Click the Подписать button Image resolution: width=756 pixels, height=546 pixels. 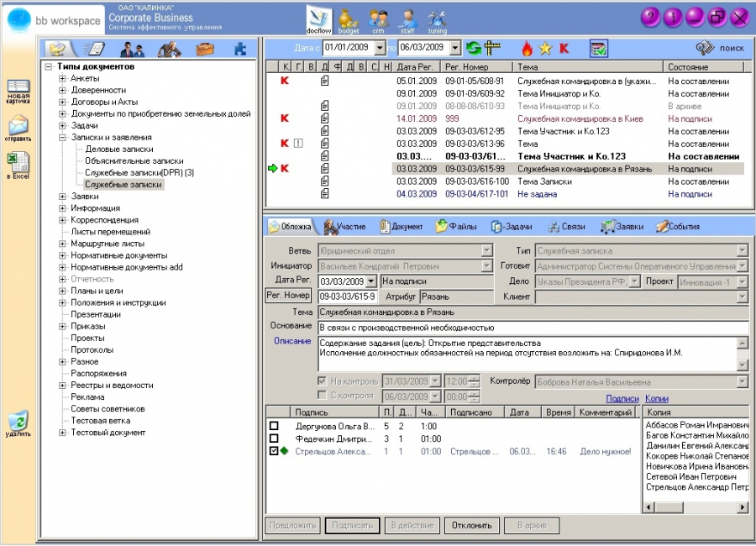point(353,525)
